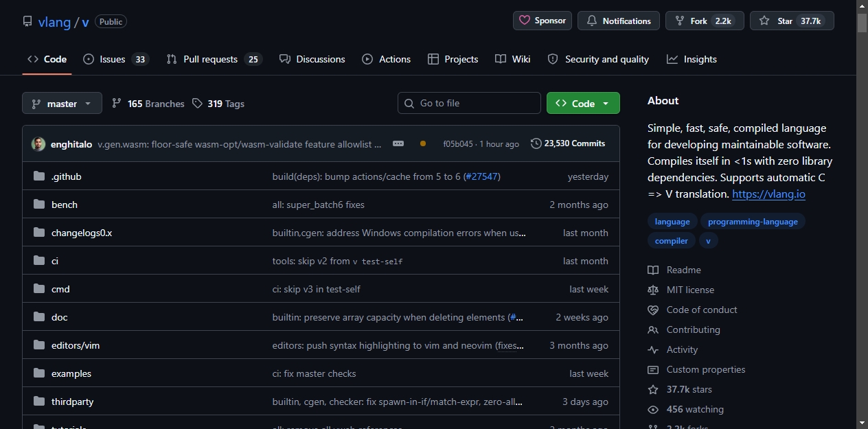Click the eye icon beside 456 watching
This screenshot has height=429, width=868.
point(653,409)
